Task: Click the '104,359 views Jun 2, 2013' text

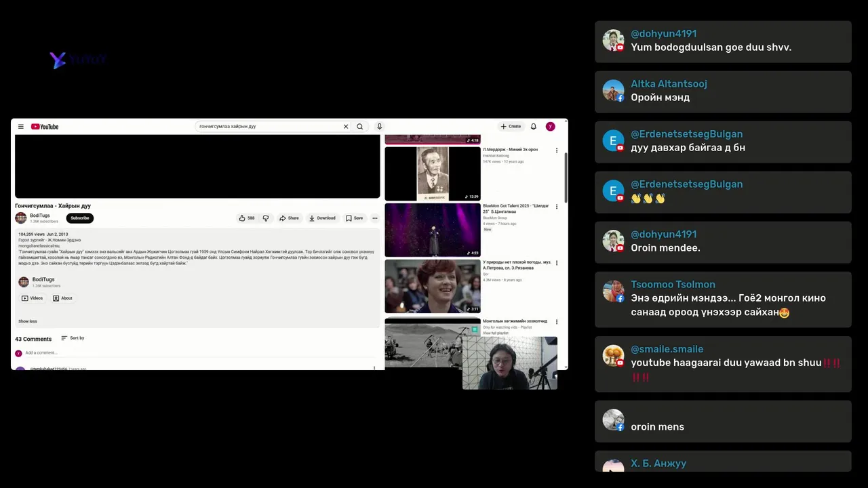Action: (x=43, y=235)
